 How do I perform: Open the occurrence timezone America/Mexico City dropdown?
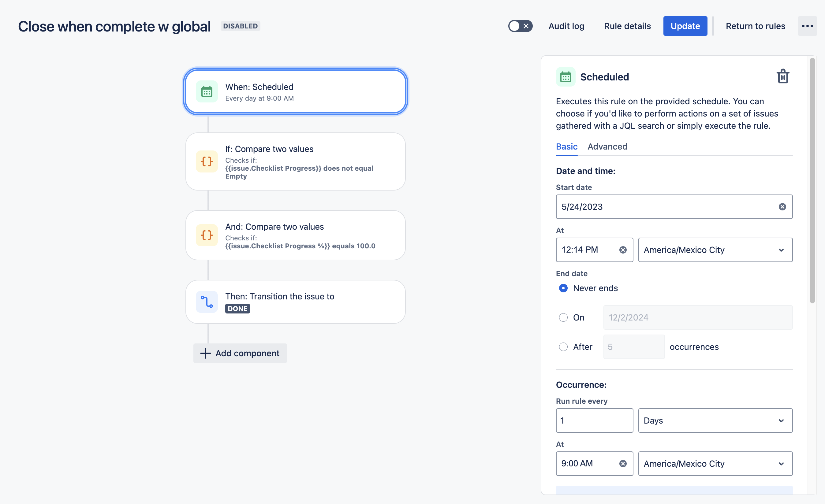pyautogui.click(x=715, y=464)
